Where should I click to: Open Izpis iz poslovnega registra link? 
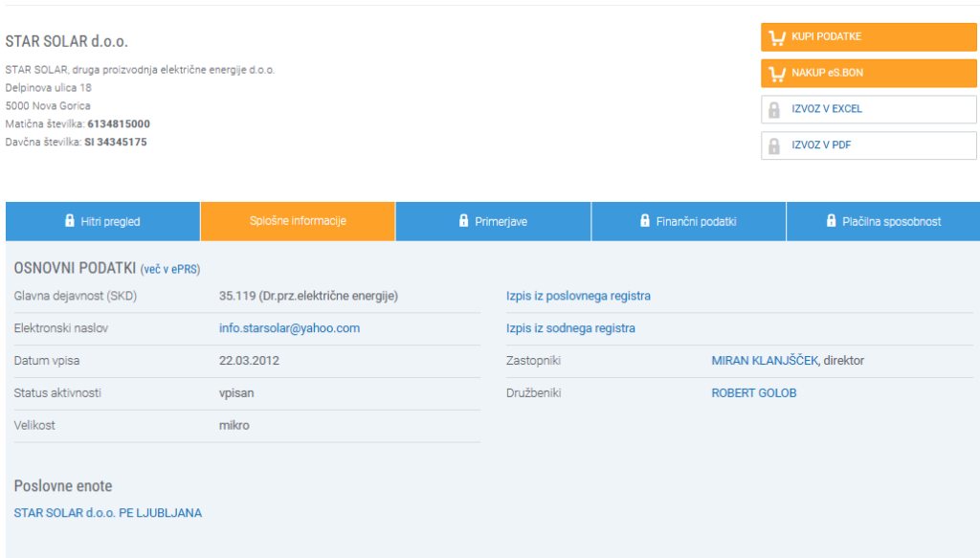pyautogui.click(x=578, y=296)
